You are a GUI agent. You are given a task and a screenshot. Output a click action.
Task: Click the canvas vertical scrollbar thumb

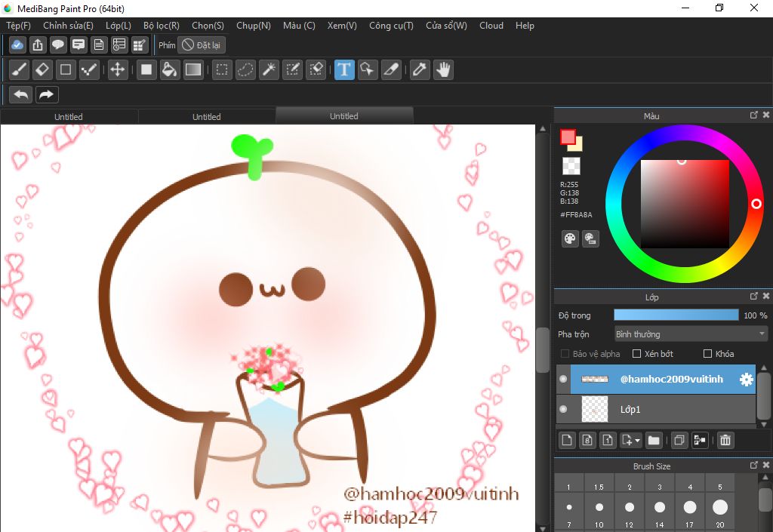pos(542,349)
